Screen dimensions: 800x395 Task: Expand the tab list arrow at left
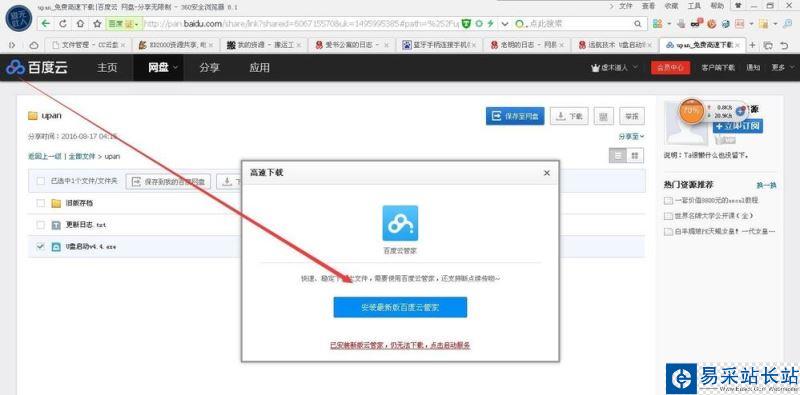tap(12, 45)
